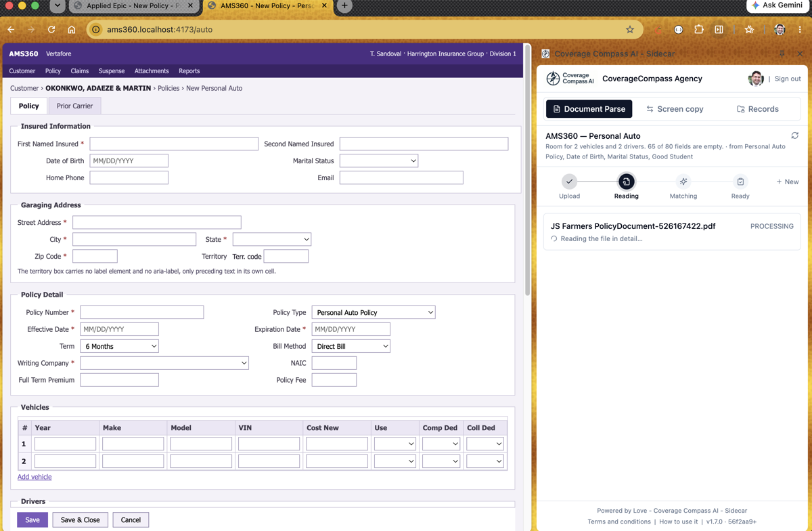Open vehicle 2 Coll Ded dropdown
812x531 pixels.
tap(484, 461)
